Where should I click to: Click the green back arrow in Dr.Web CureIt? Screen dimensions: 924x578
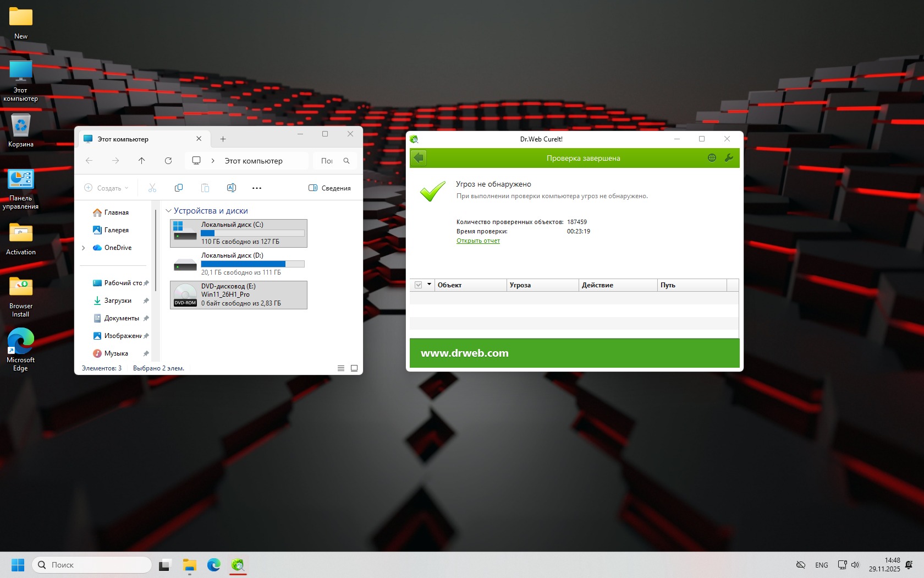click(x=419, y=158)
